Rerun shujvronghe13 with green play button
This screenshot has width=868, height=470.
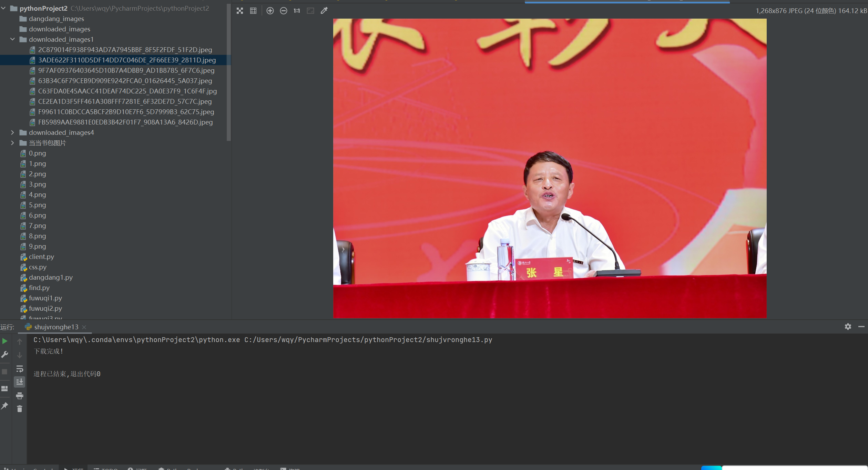5,341
